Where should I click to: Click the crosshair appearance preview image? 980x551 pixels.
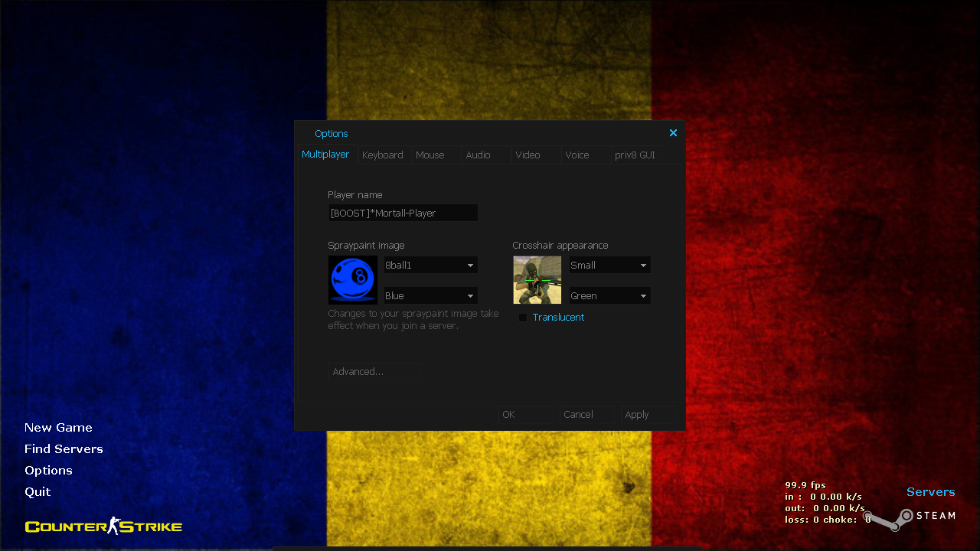pos(536,279)
